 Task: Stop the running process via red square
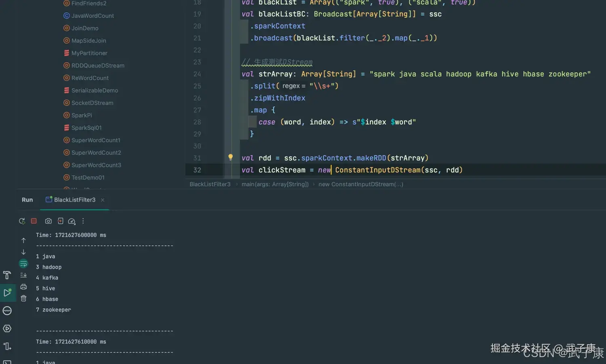[34, 221]
